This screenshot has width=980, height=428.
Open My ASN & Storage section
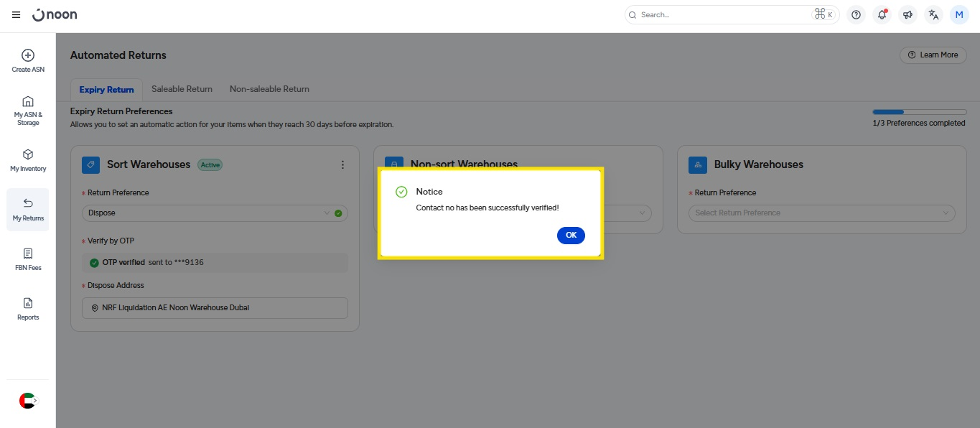coord(28,110)
